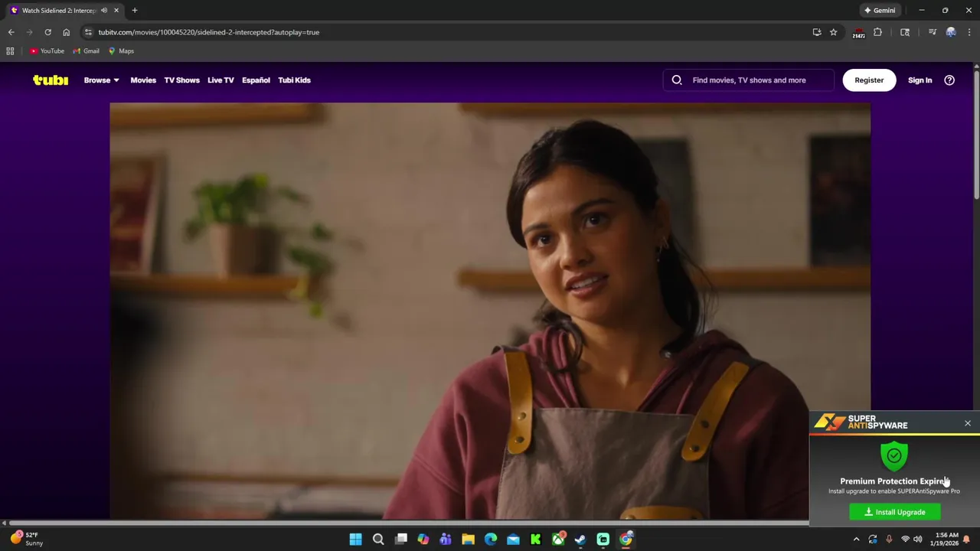The width and height of the screenshot is (980, 551).
Task: Click the address bar URL
Action: [x=208, y=32]
